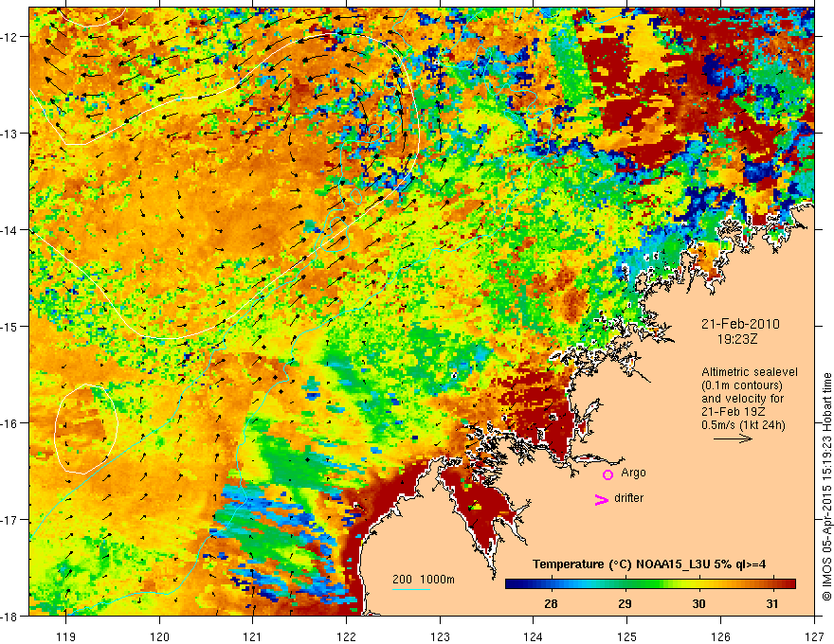Click longitude axis label '126'

pos(720,636)
